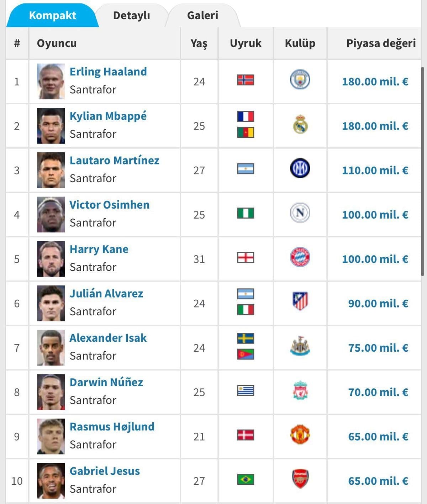Click Gabriel Jesus's portrait thumbnail
427x504 pixels.
click(x=51, y=481)
